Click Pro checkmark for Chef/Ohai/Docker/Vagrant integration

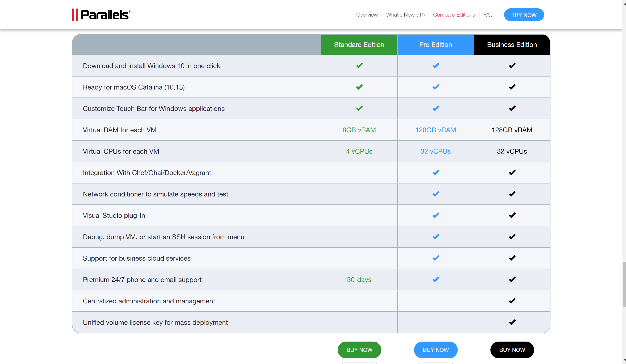[435, 172]
